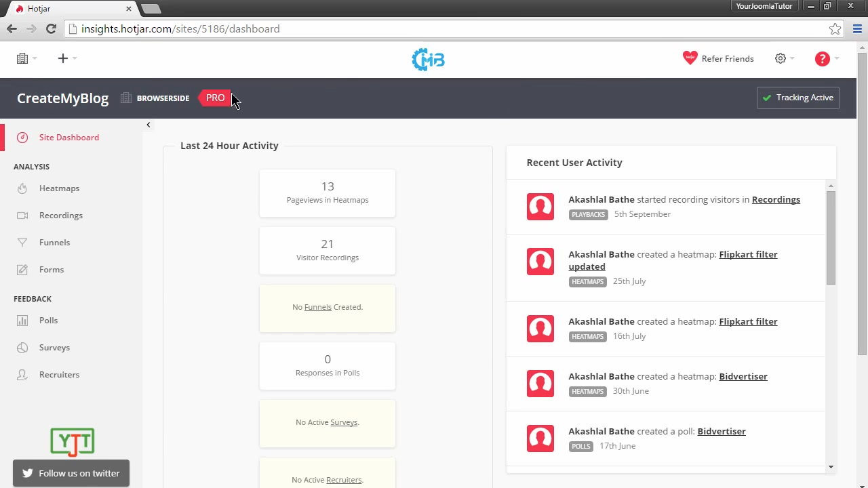
Task: Click the Heatmaps flame icon in sidebar
Action: coord(22,188)
